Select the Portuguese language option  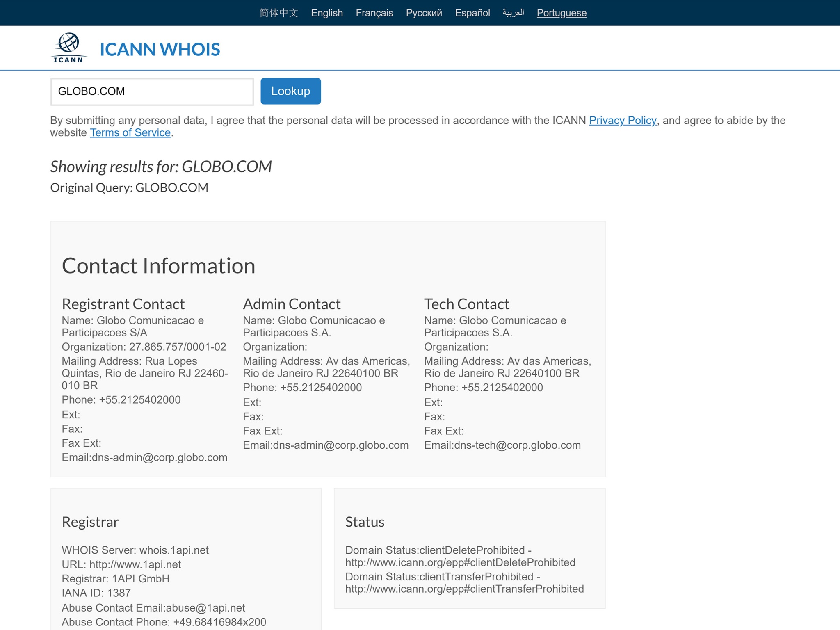[562, 13]
